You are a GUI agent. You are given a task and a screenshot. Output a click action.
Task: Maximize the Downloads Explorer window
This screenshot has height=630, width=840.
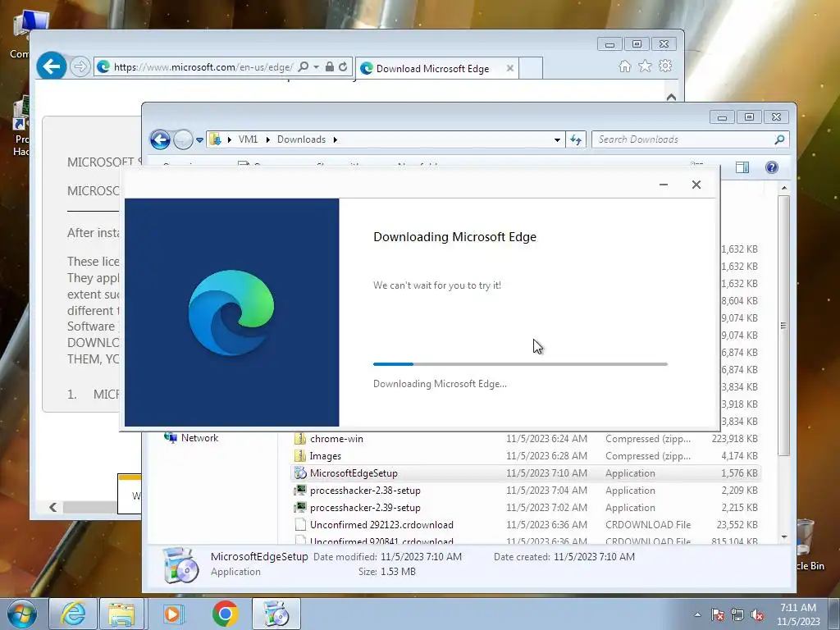pyautogui.click(x=749, y=116)
